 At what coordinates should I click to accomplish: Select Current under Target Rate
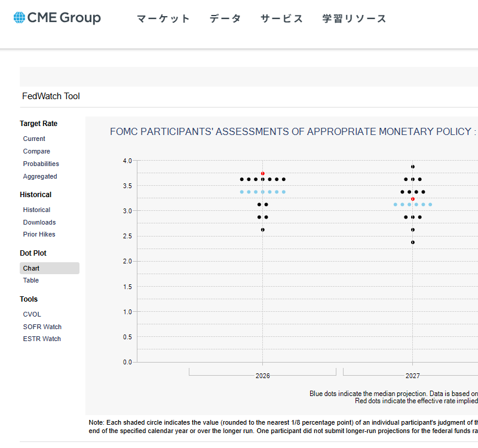pos(34,139)
